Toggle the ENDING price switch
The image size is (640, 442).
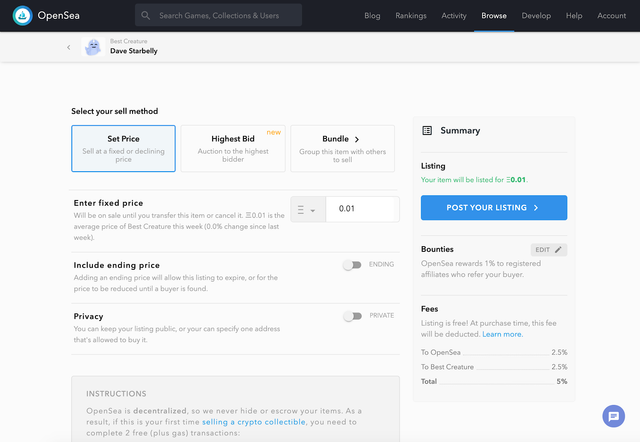352,265
